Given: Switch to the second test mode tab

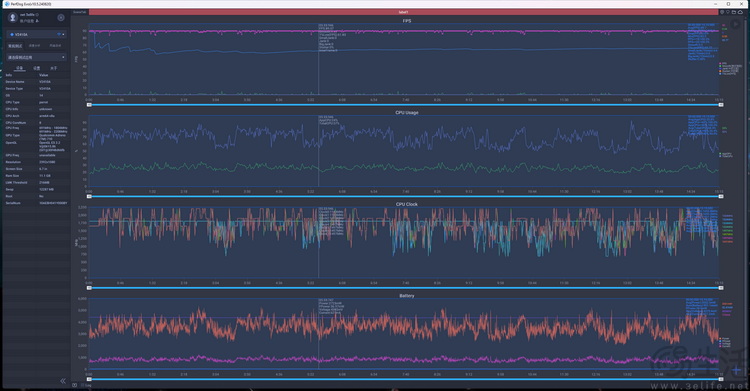Looking at the screenshot, I should pyautogui.click(x=34, y=46).
